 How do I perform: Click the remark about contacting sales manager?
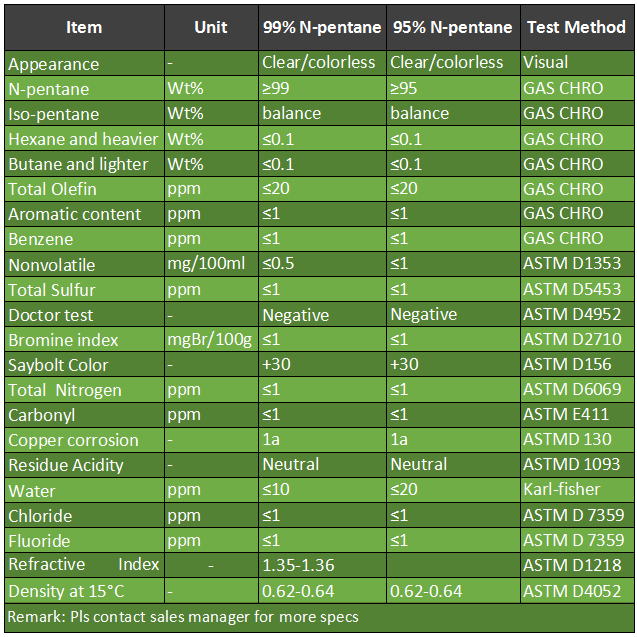pos(183,616)
